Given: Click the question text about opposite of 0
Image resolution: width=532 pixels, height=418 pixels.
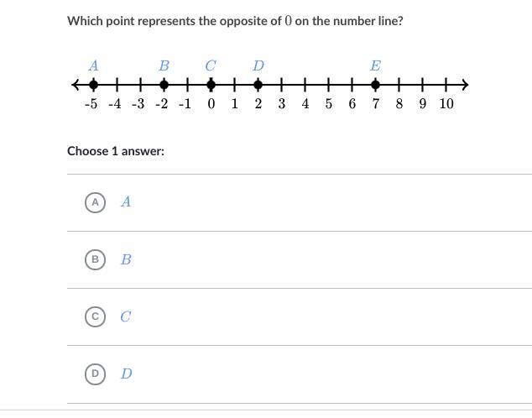Looking at the screenshot, I should point(235,20).
